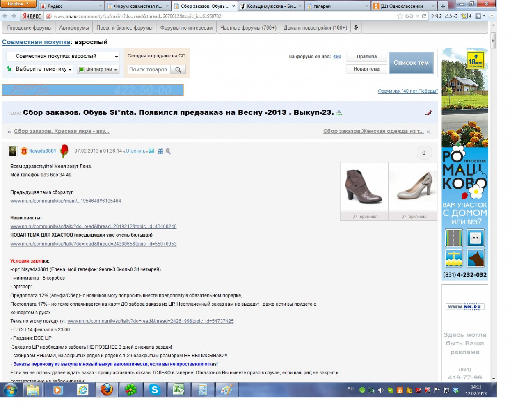
Task: Open Skype from the Windows taskbar
Action: [x=155, y=390]
